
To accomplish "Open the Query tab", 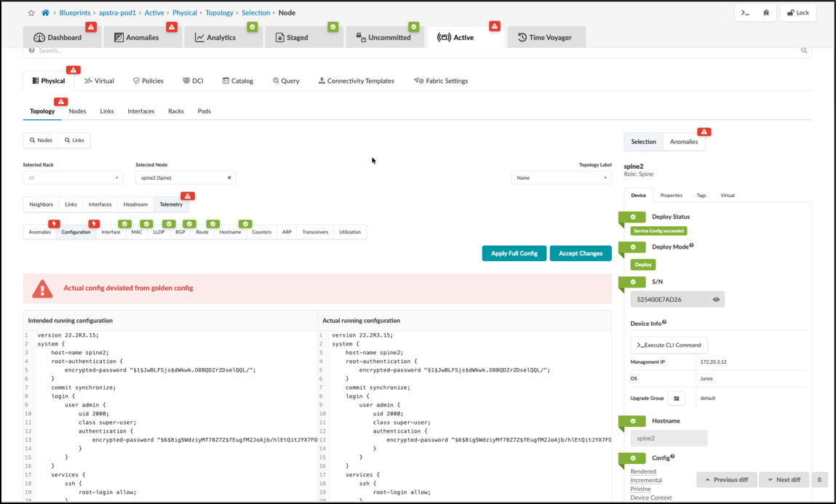I will click(x=287, y=81).
